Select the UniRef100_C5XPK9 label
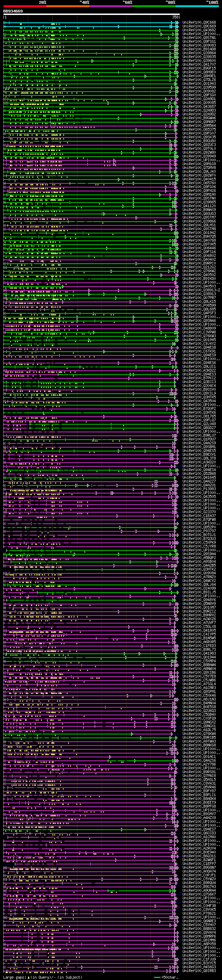Image resolution: width=222 pixels, height=980 pixels. 199,543
